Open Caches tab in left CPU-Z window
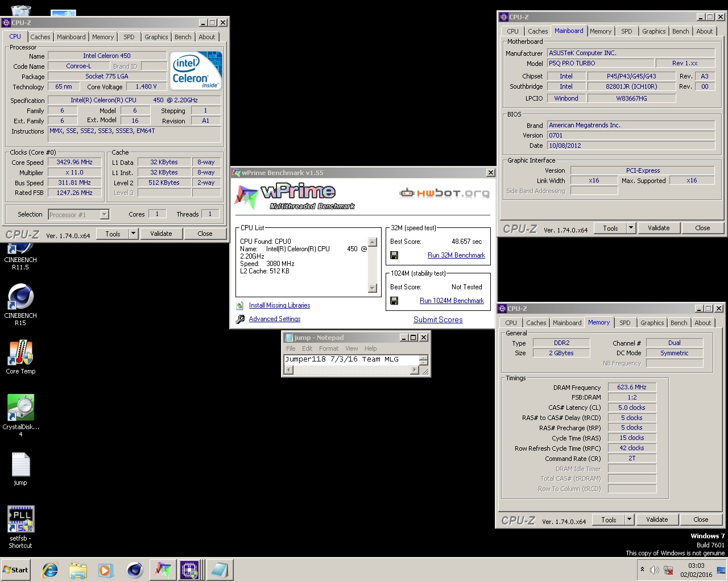The height and width of the screenshot is (582, 728). (x=40, y=37)
